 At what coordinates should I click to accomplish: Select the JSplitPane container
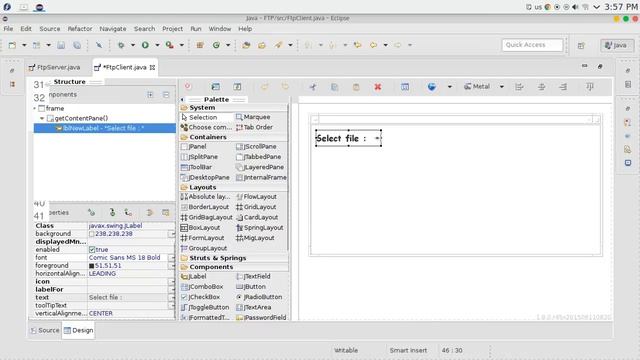199,157
